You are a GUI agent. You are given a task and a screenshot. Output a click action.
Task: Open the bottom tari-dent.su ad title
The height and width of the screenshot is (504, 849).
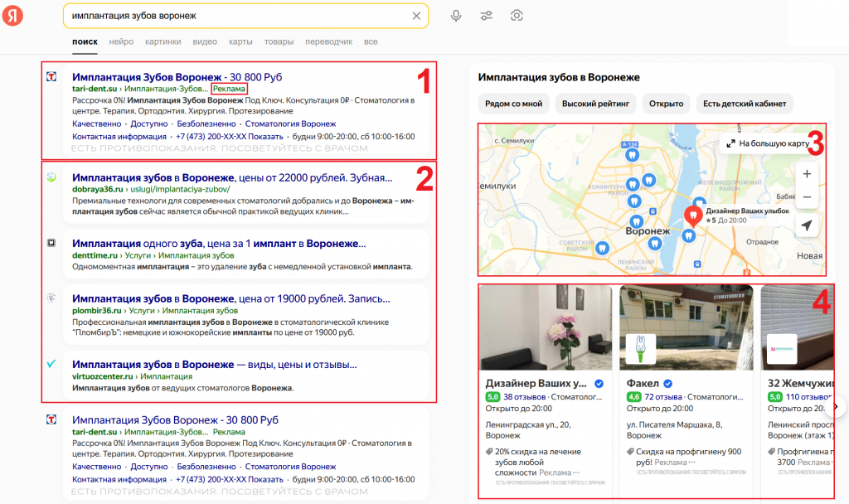pyautogui.click(x=175, y=420)
